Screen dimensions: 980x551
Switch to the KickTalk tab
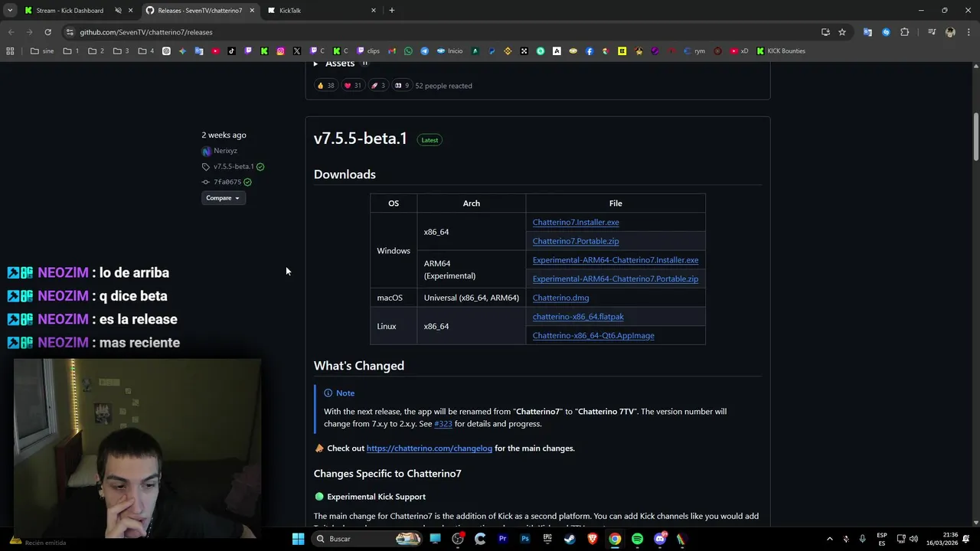[x=322, y=11]
